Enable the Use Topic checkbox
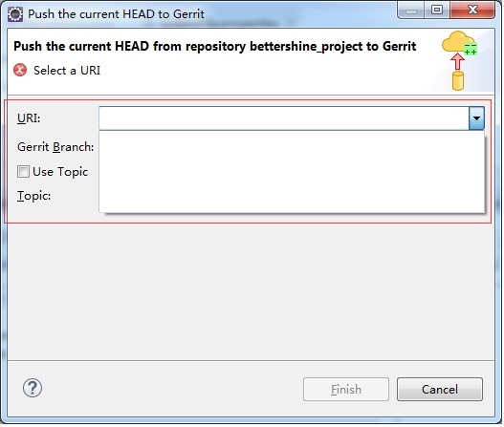The image size is (504, 427). [x=24, y=172]
